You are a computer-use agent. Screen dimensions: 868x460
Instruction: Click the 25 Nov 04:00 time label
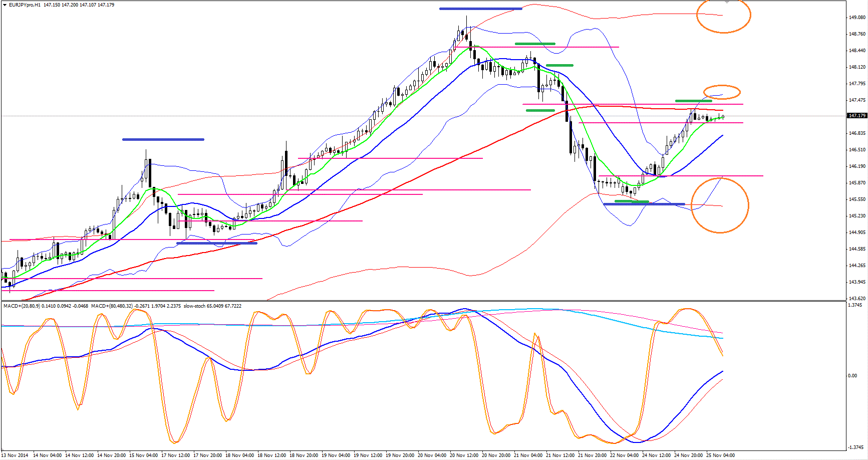(720, 455)
